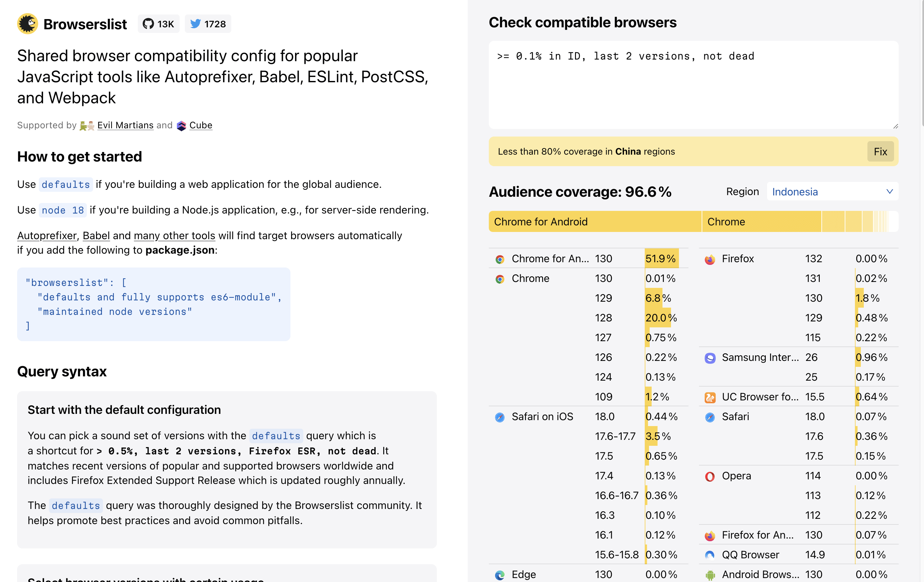Click the Edge browser icon
The image size is (924, 582).
pyautogui.click(x=500, y=574)
